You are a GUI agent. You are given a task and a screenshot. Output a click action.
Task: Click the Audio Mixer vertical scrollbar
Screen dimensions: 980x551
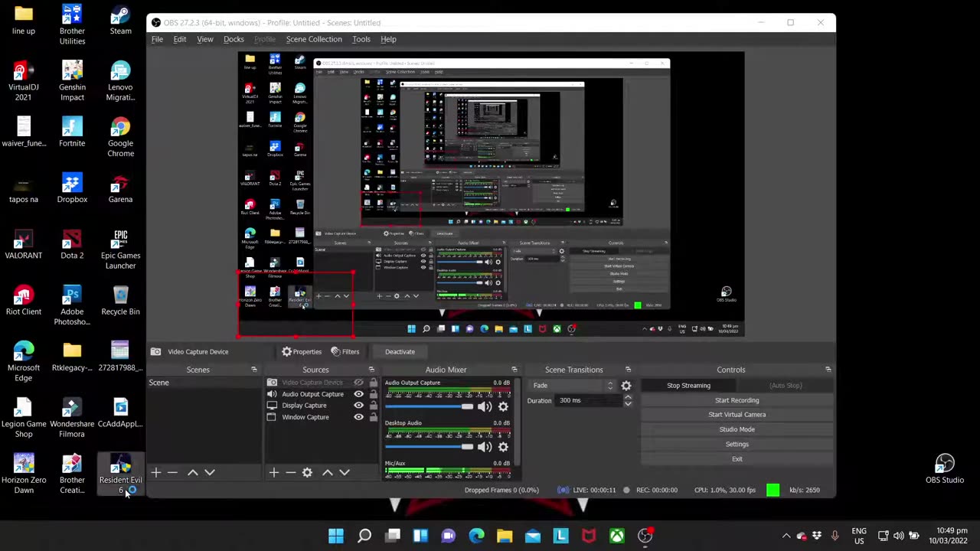point(518,422)
